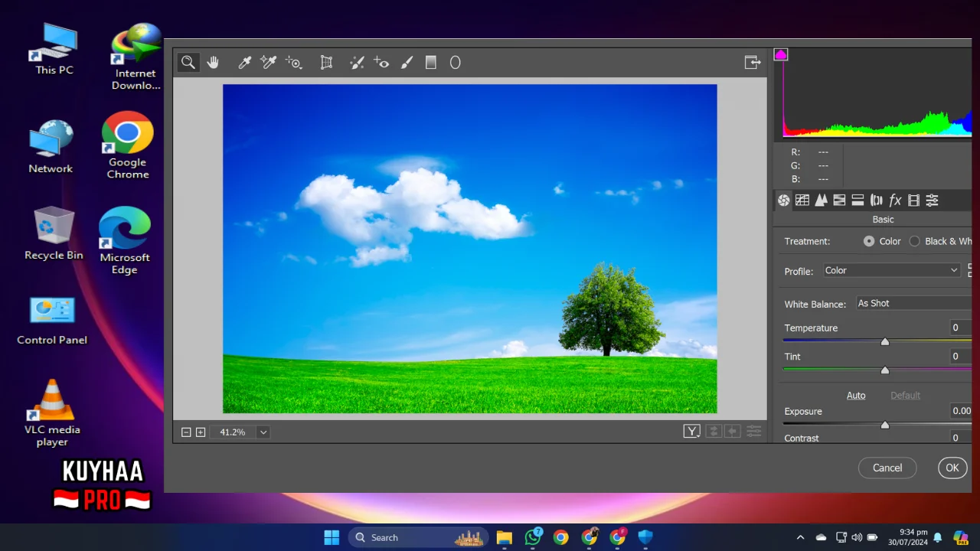Image resolution: width=980 pixels, height=551 pixels.
Task: Open Recycle Bin on desktop
Action: coord(54,233)
